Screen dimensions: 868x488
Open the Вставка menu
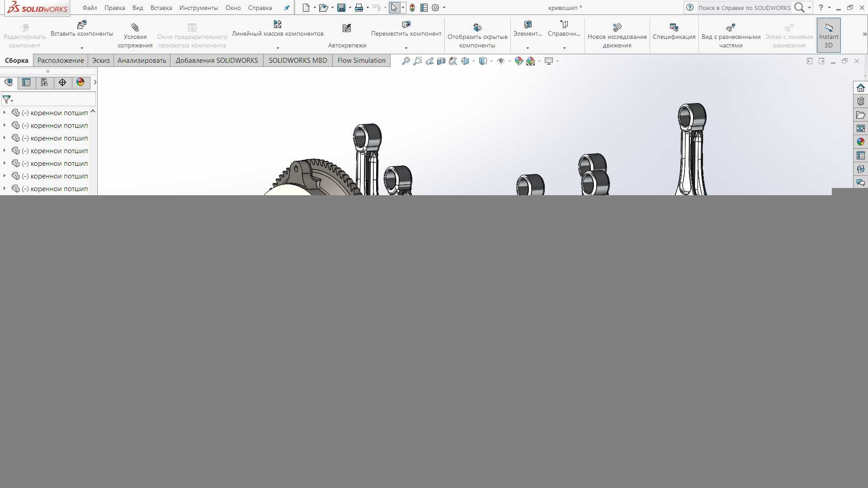click(x=161, y=8)
